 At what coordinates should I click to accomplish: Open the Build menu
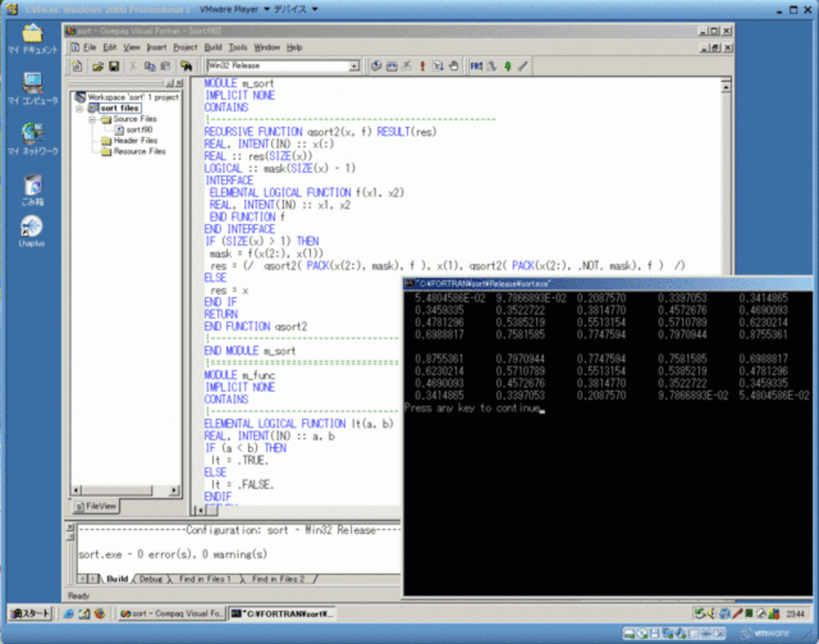213,47
